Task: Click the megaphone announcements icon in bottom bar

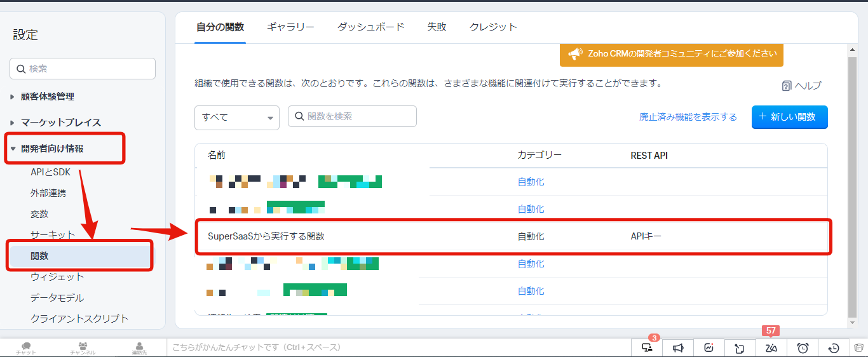Action: pos(679,347)
